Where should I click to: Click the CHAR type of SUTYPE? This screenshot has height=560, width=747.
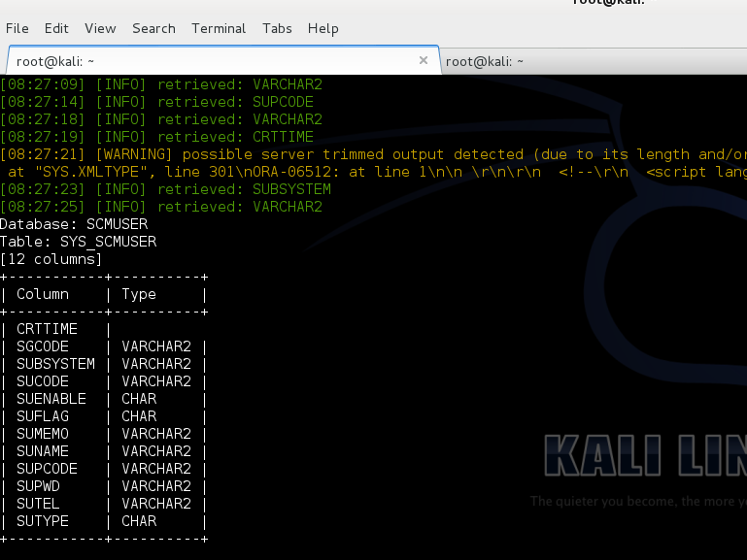139,521
